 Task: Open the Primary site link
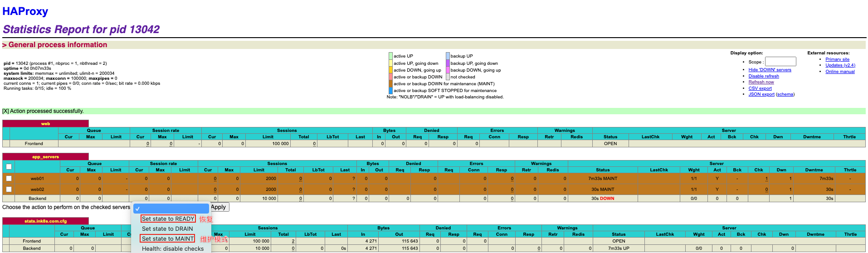click(x=837, y=59)
